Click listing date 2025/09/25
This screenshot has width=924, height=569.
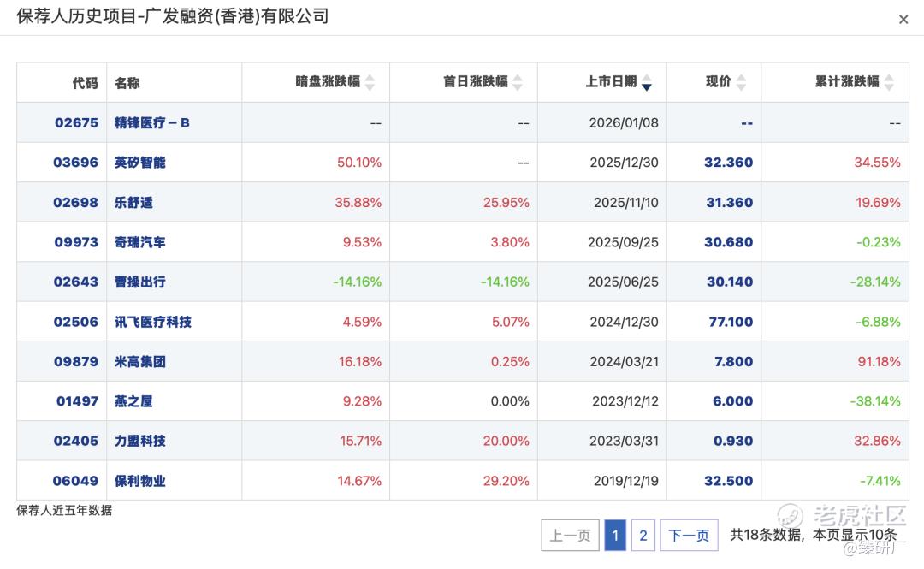[624, 242]
